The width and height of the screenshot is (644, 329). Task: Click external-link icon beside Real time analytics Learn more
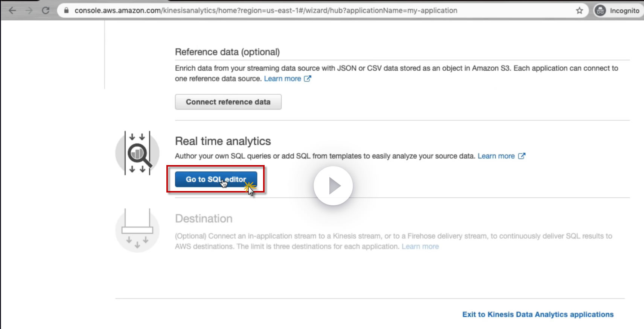tap(522, 156)
